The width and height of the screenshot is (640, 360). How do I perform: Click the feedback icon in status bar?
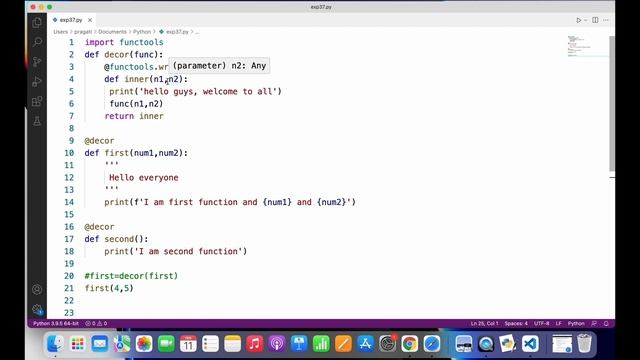point(594,323)
